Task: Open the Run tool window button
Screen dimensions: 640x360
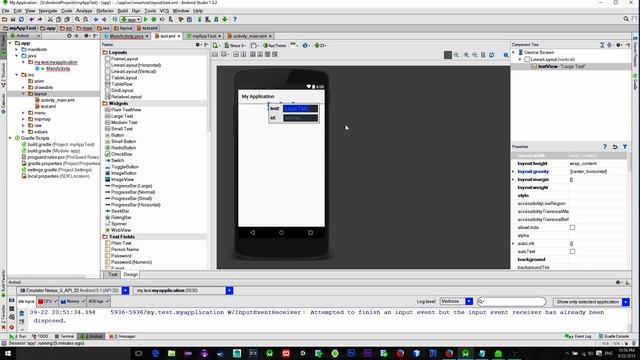Action: pyautogui.click(x=18, y=336)
